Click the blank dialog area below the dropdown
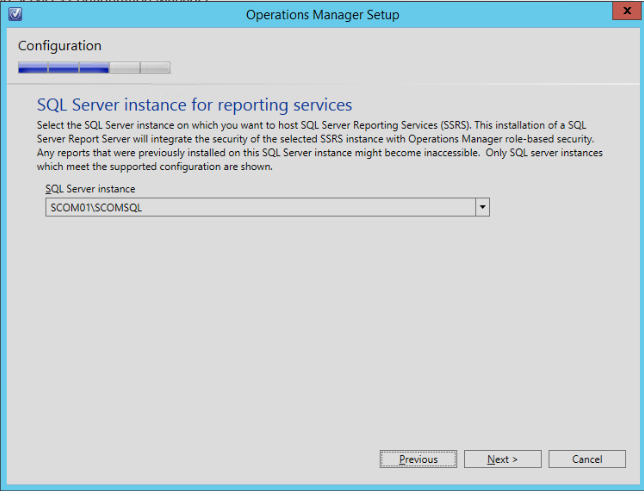This screenshot has width=644, height=491. click(x=320, y=320)
